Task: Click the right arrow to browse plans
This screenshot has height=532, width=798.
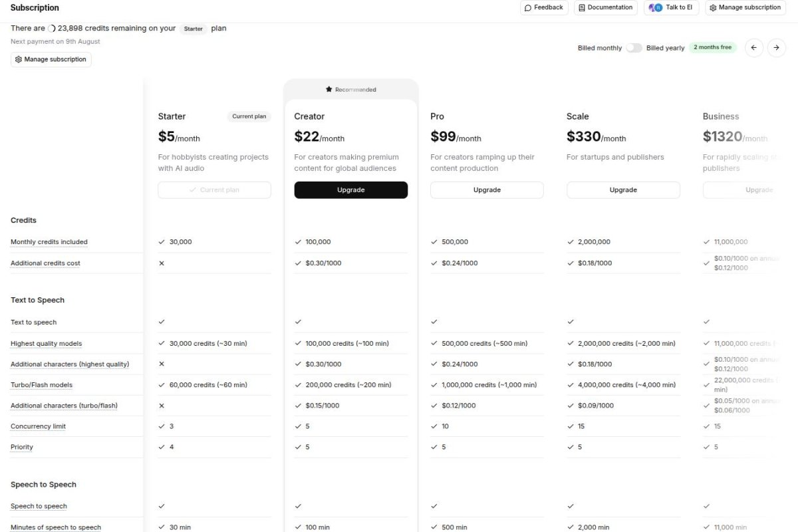Action: click(776, 47)
